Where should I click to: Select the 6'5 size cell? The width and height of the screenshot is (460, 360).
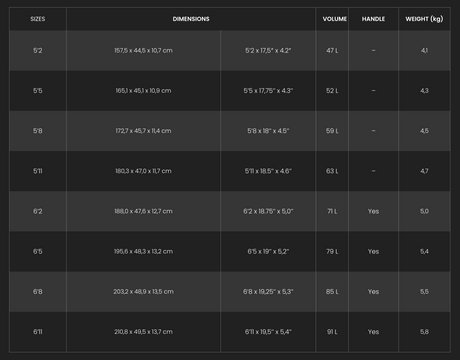38,251
